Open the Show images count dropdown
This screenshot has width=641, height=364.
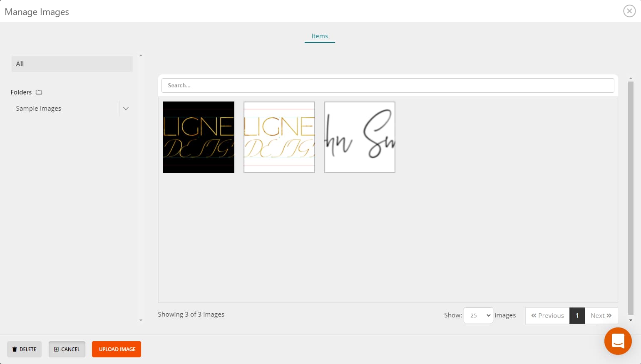[478, 315]
